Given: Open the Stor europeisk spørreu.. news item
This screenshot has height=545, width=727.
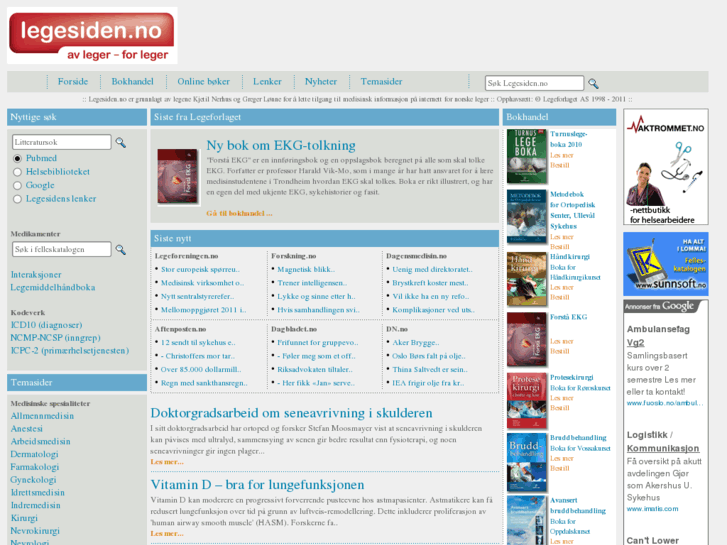Looking at the screenshot, I should 200,269.
